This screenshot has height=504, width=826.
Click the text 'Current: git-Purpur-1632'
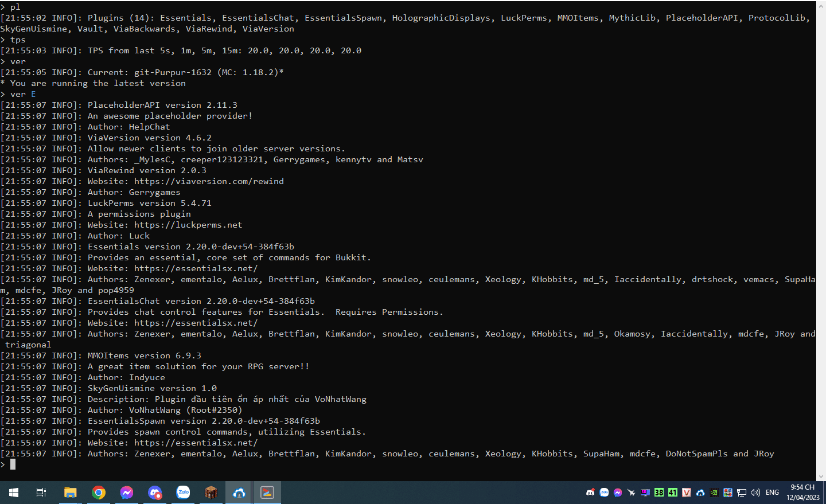[x=150, y=72]
